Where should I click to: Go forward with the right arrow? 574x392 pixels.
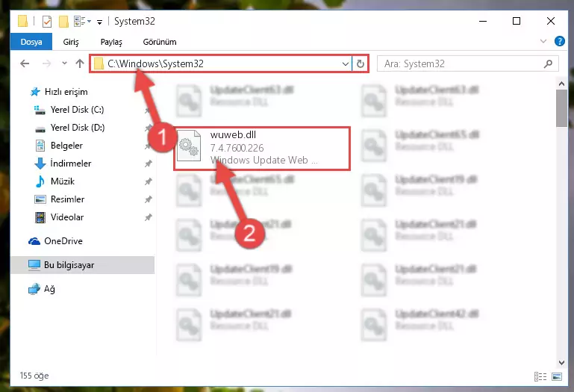click(46, 63)
